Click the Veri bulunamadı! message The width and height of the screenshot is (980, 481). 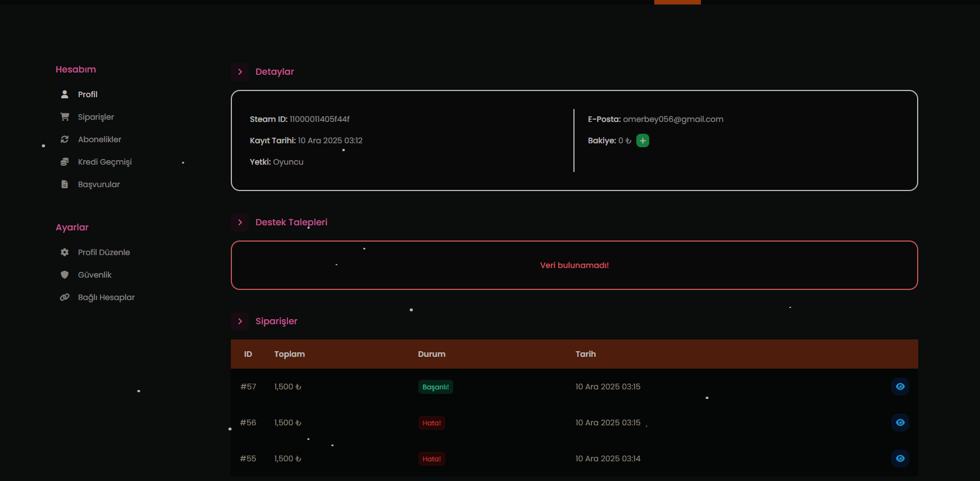(x=575, y=265)
